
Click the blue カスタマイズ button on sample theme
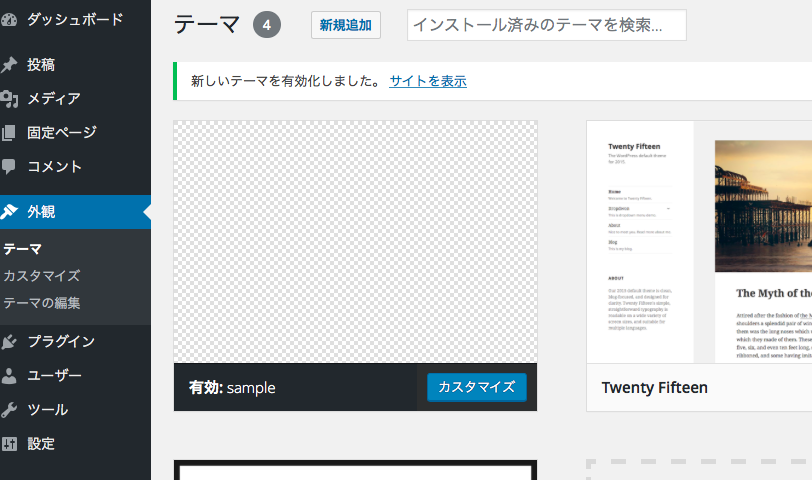point(476,387)
